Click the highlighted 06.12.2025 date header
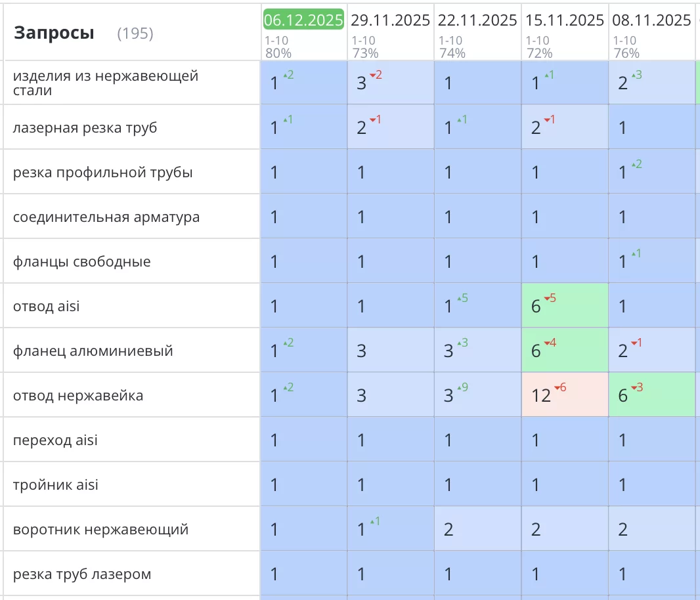700x600 pixels. [x=303, y=20]
